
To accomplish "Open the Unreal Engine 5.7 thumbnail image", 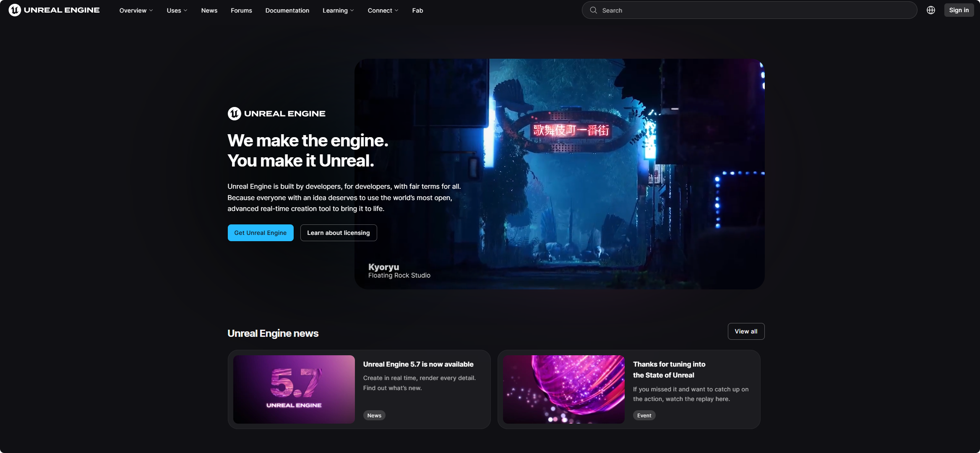I will (294, 389).
